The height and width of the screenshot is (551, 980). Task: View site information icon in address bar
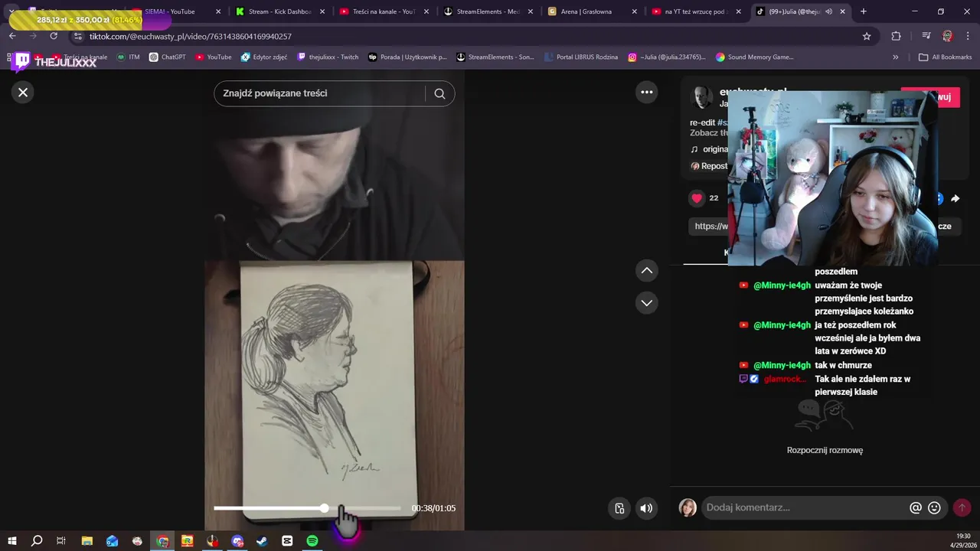[78, 36]
